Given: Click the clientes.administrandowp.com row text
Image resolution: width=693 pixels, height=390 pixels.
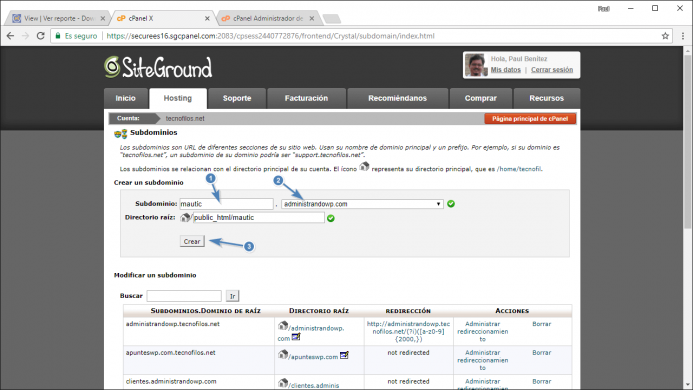Looking at the screenshot, I should 171,382.
